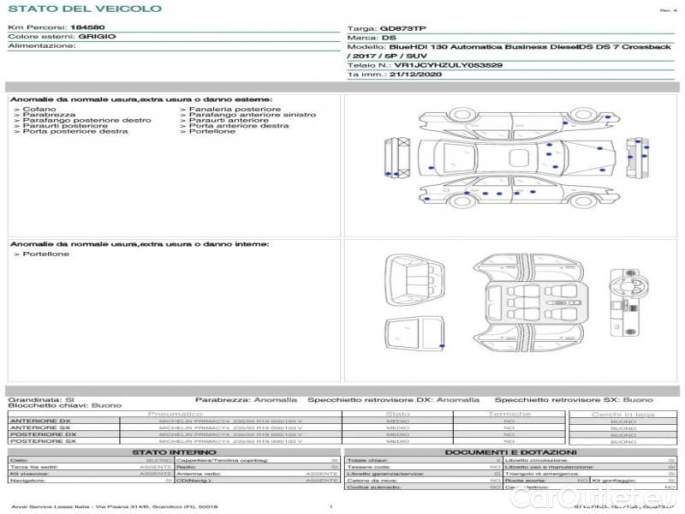Viewport: 685px width, 514px height.
Task: Select the 'Parabrezza: Anomalia' status
Action: [246, 400]
